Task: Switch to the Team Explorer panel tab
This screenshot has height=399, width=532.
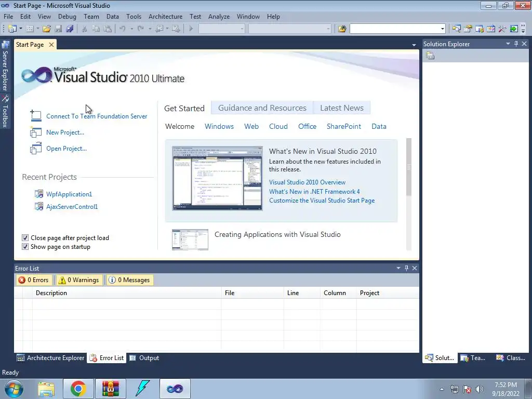Action: tap(473, 358)
